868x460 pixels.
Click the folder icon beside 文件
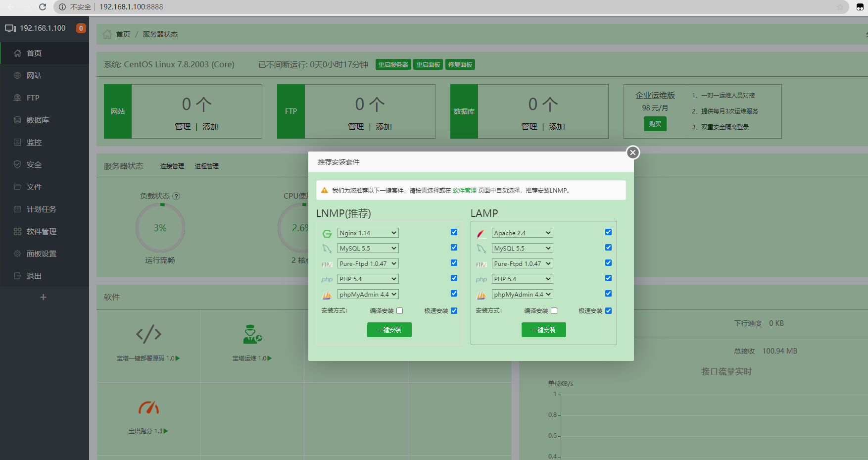coord(17,187)
